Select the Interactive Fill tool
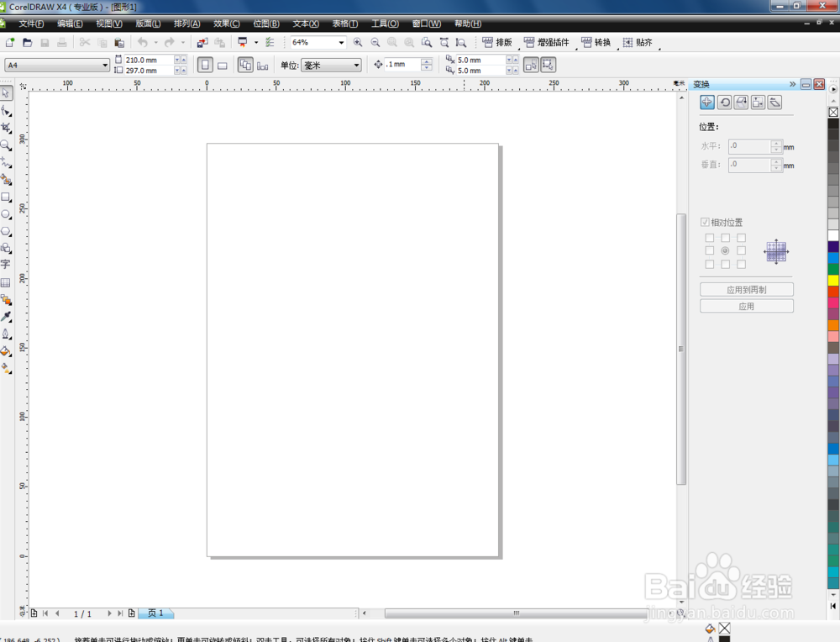840x642 pixels. click(6, 369)
